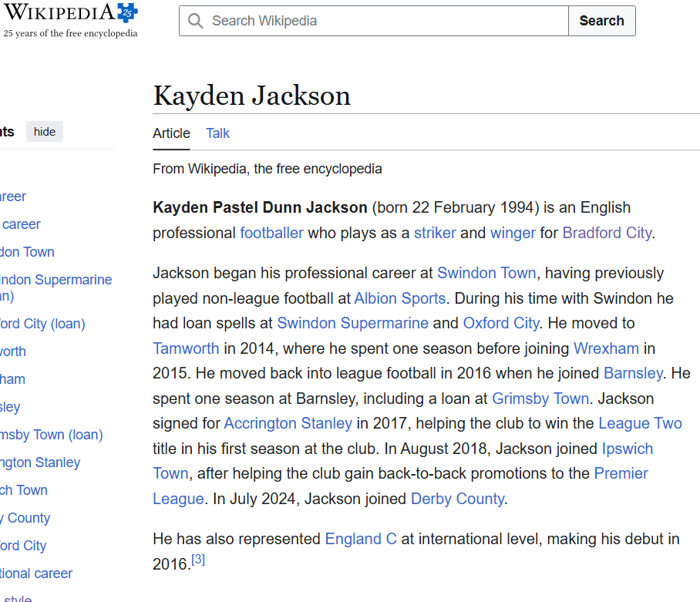Open Swindon Supermarine link in article text

pos(352,323)
